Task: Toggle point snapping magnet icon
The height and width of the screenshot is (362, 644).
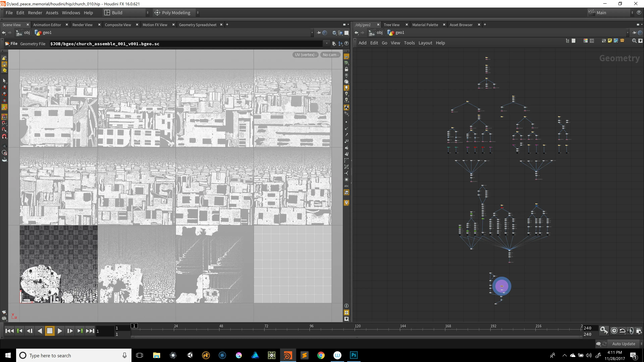Action: [x=4, y=130]
